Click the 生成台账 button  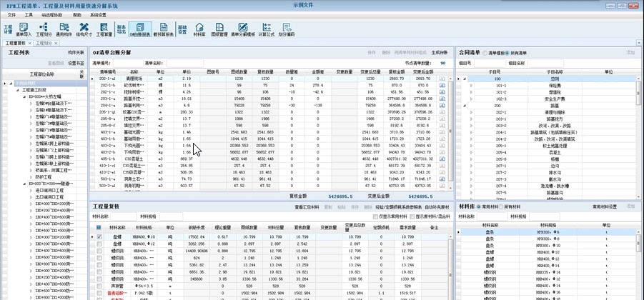pos(439,53)
